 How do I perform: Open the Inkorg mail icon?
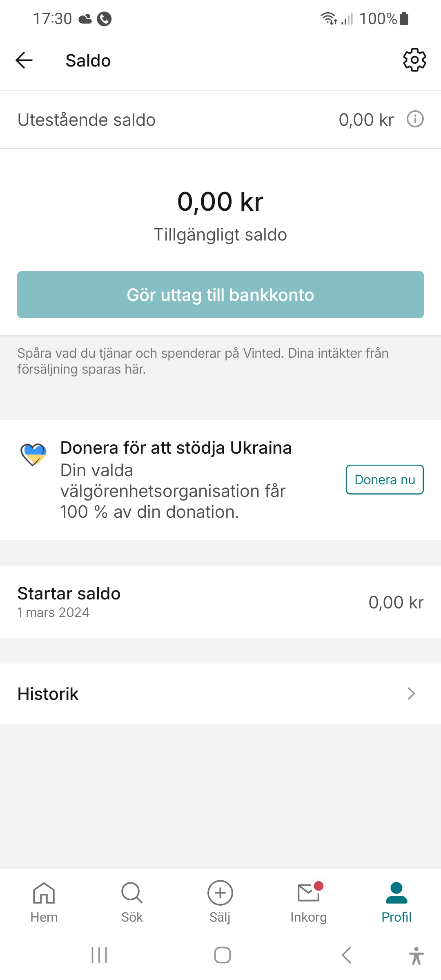click(309, 893)
